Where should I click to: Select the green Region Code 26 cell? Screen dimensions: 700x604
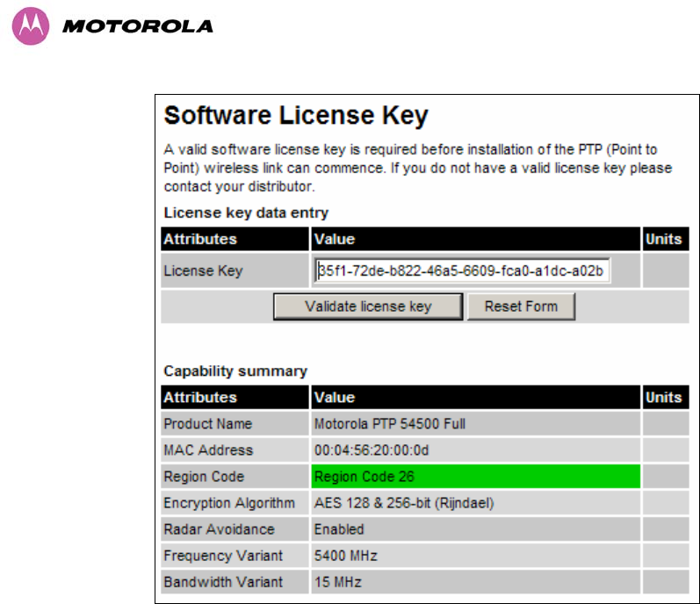click(475, 477)
